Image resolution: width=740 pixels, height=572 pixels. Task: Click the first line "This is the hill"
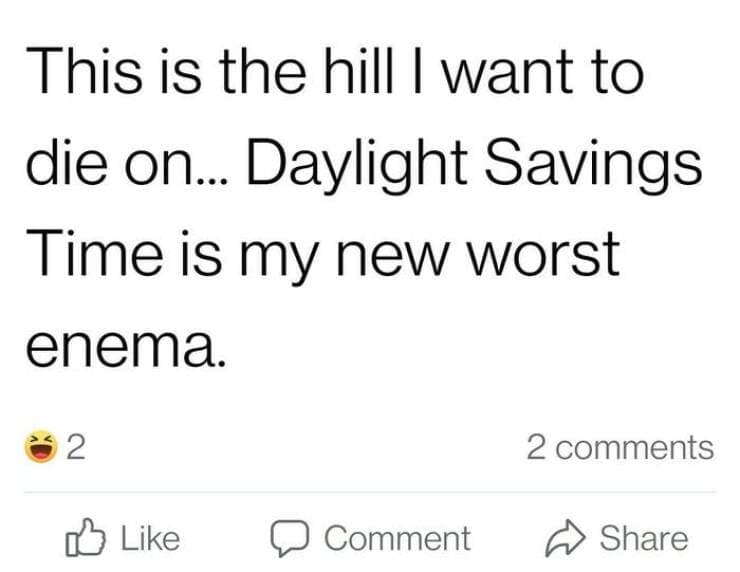[x=189, y=75]
